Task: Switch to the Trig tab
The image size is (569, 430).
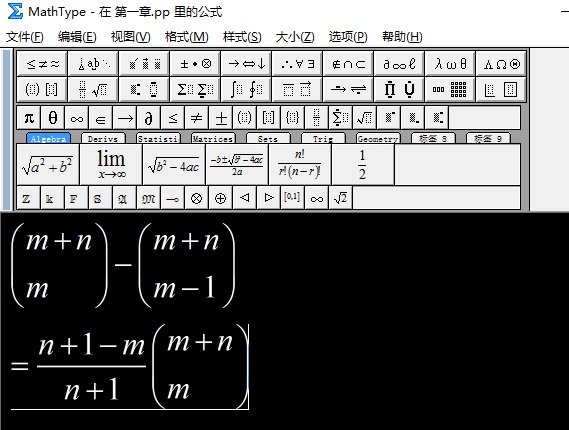Action: pyautogui.click(x=323, y=138)
